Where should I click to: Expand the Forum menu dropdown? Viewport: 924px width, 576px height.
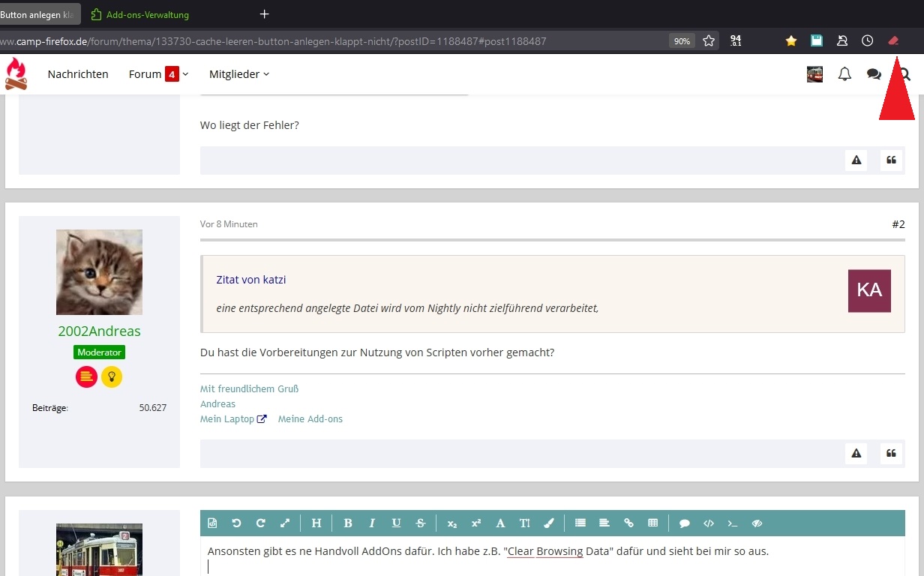(x=157, y=74)
